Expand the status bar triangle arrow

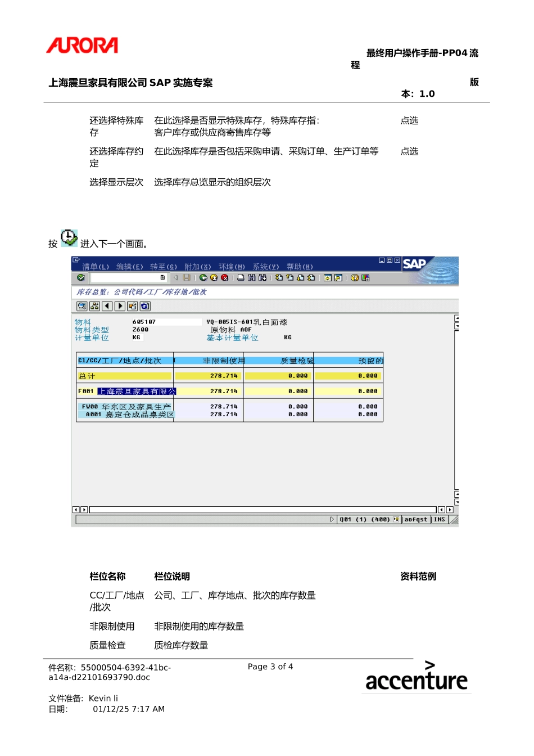click(x=332, y=520)
